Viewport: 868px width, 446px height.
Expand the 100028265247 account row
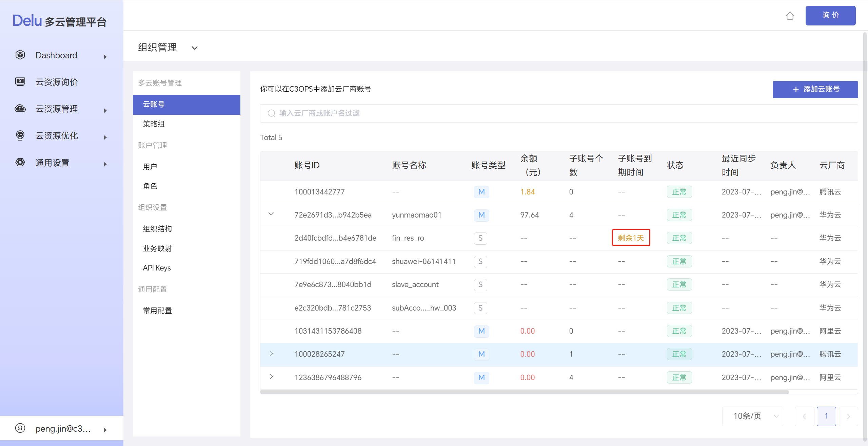click(x=271, y=353)
